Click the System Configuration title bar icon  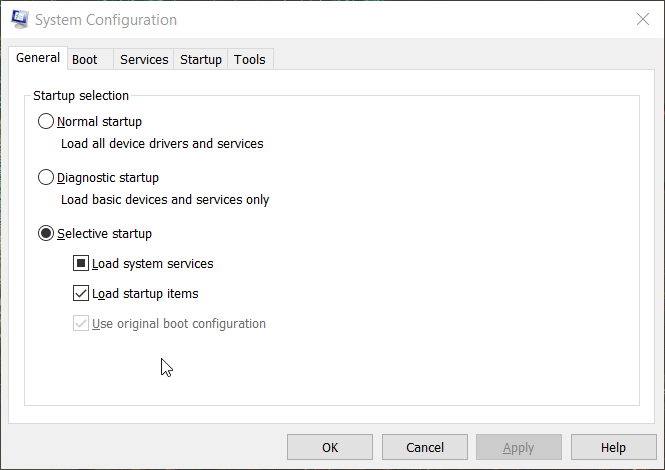click(x=18, y=19)
